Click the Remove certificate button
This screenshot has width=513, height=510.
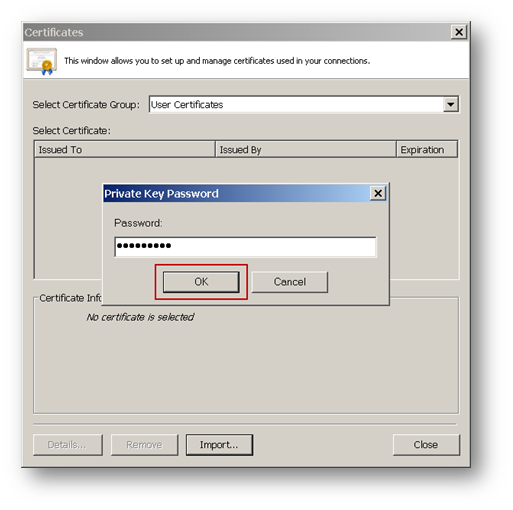point(144,445)
